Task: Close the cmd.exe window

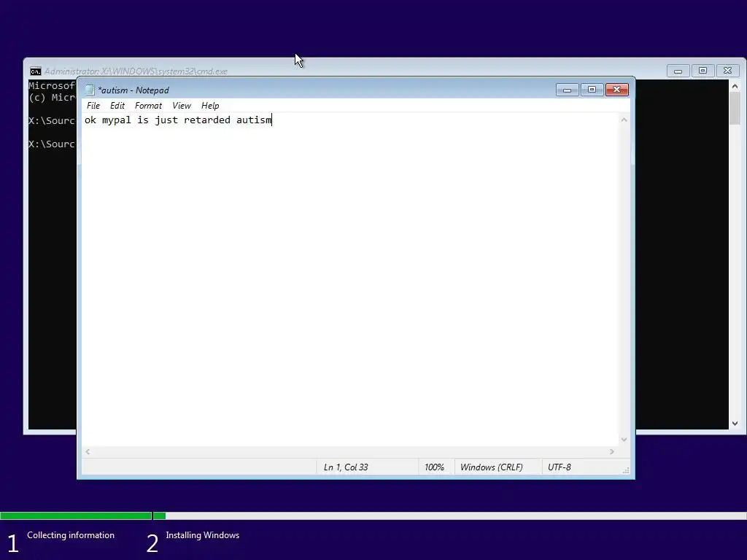Action: pyautogui.click(x=727, y=71)
